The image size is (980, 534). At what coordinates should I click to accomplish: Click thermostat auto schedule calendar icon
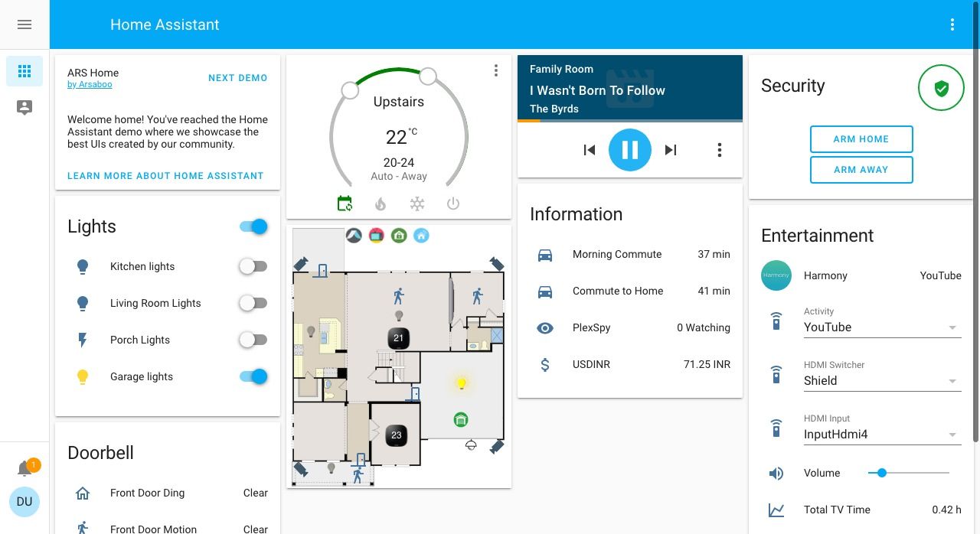pos(345,204)
